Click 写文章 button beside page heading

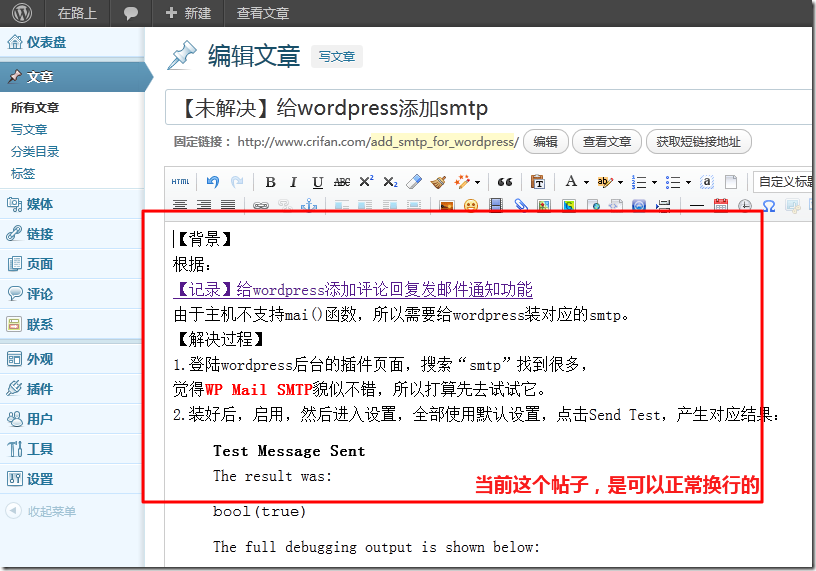point(337,56)
